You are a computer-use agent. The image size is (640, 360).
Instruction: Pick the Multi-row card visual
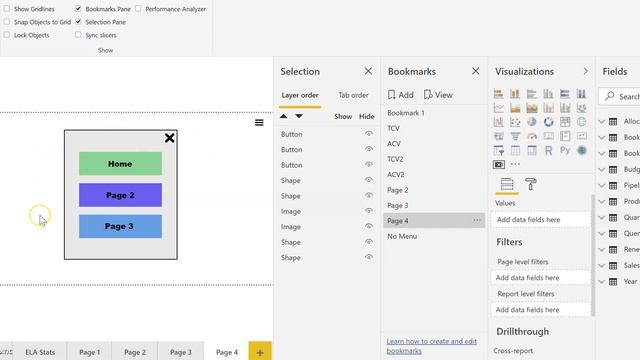pyautogui.click(x=565, y=136)
